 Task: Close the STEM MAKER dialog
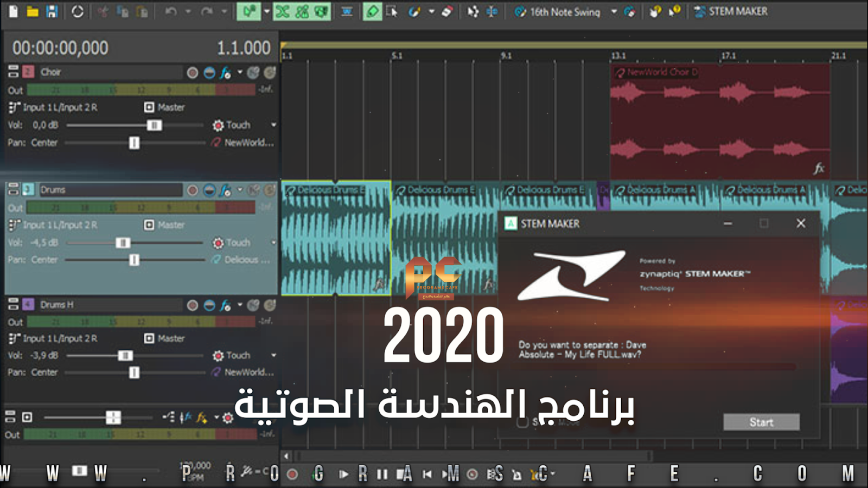[x=801, y=223]
